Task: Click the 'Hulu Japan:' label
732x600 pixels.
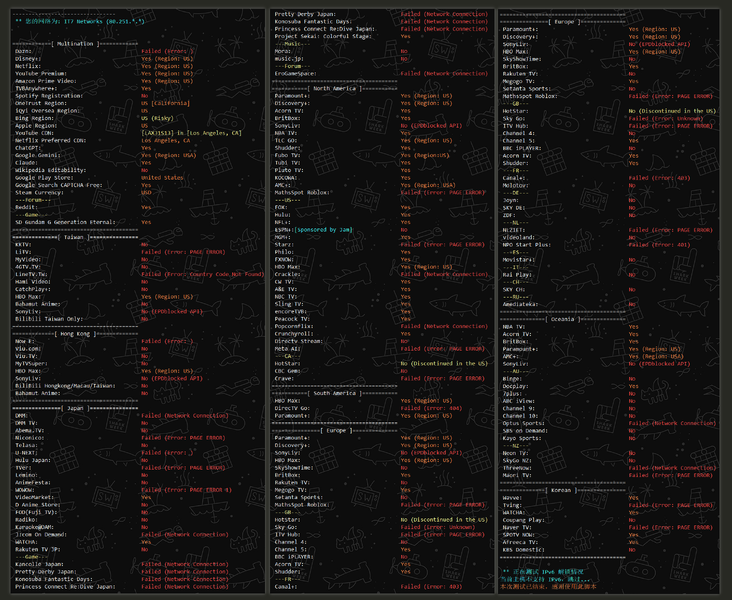Action: point(33,460)
